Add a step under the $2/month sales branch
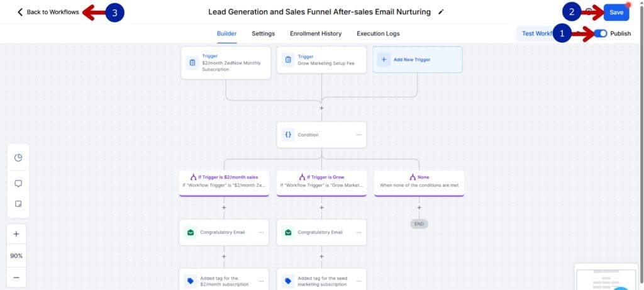The height and width of the screenshot is (290, 644). 225,208
